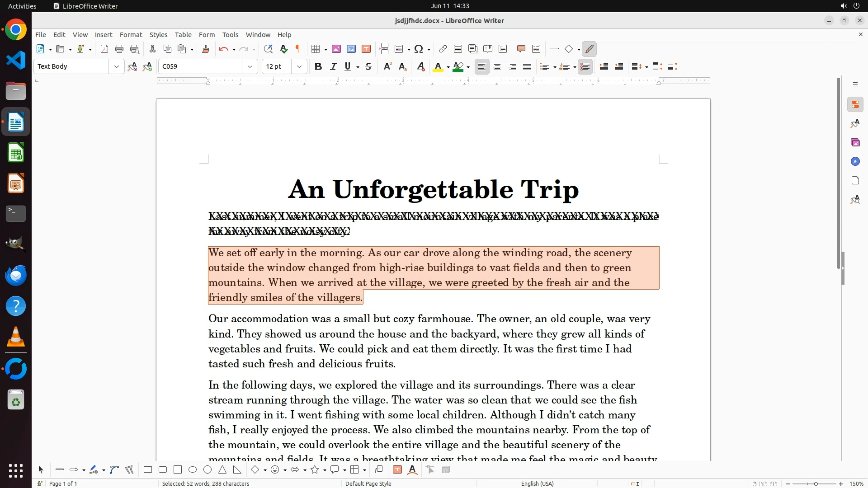Image resolution: width=868 pixels, height=488 pixels.
Task: Open the sidebar Navigator panel icon
Action: pos(855,161)
